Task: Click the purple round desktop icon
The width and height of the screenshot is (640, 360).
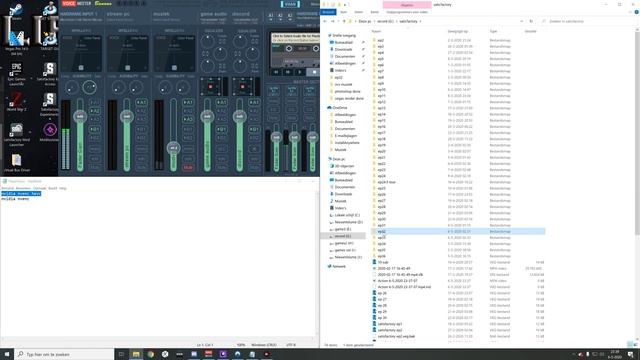Action: 50,131
